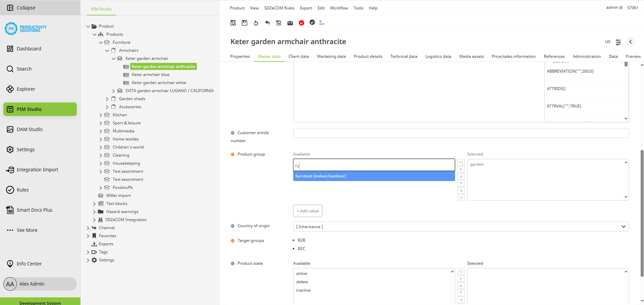Screen dimensions: 644x305
Task: Click the undo arrow toolbar icon
Action: 267,23
